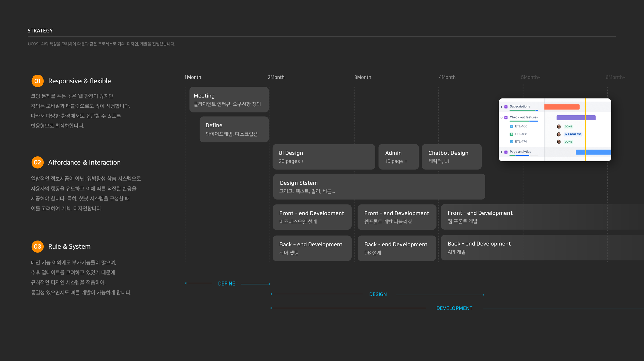Expand the Subscriptions epic row
The width and height of the screenshot is (644, 361).
tap(502, 107)
